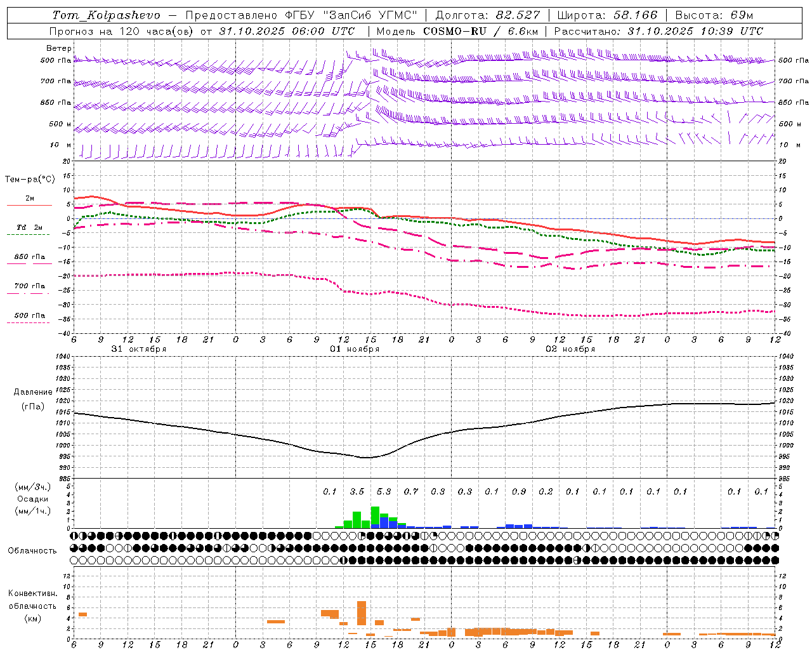812x650 pixels.
Task: Click the 0.9 precipitation total value
Action: point(519,491)
